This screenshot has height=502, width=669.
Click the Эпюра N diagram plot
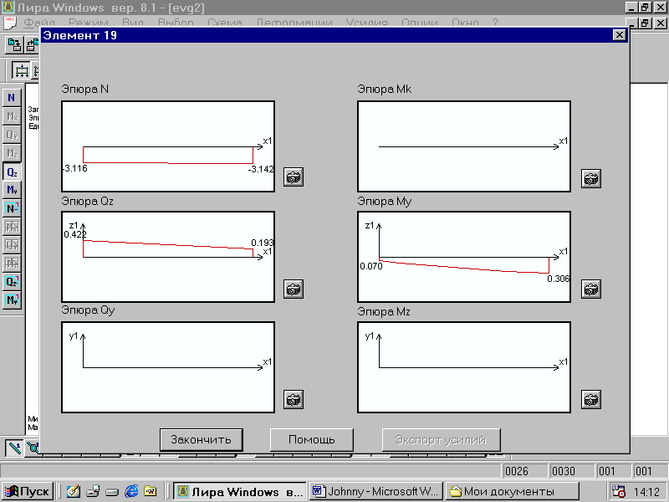coord(168,146)
